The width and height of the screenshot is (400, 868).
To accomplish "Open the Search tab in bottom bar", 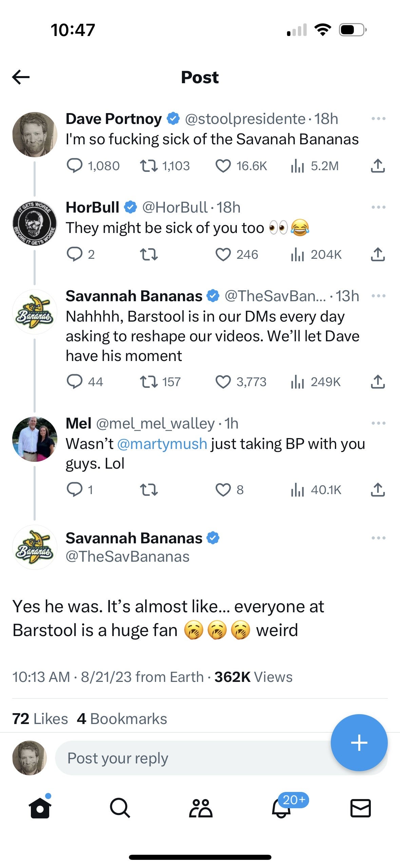I will pyautogui.click(x=120, y=808).
